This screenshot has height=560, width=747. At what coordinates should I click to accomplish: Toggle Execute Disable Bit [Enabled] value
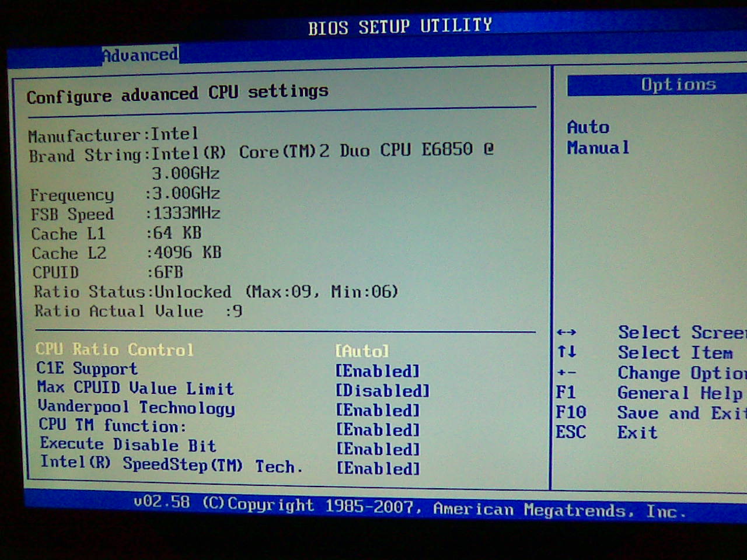(x=378, y=449)
